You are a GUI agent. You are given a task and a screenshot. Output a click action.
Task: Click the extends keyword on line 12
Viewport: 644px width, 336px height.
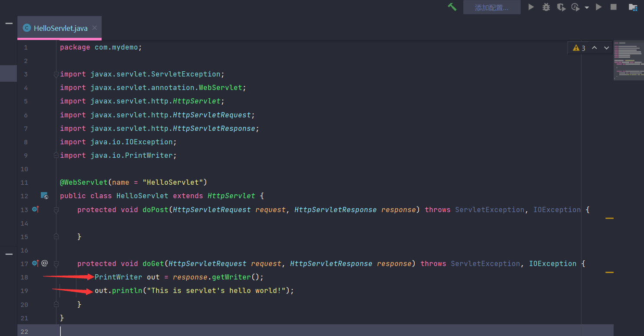pos(188,196)
